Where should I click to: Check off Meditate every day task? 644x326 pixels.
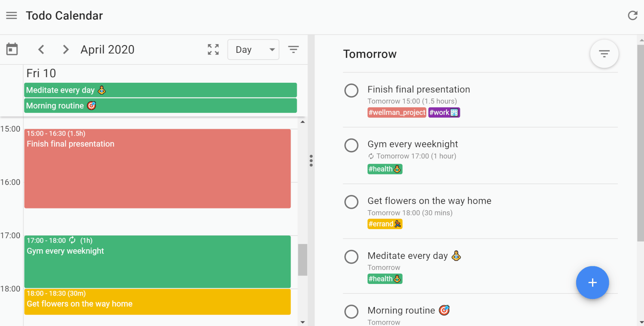[x=351, y=257]
